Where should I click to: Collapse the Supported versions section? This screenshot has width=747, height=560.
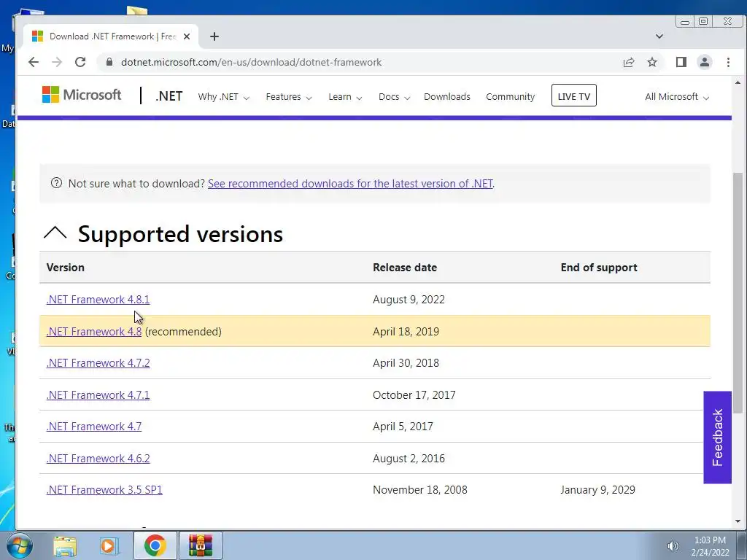pos(55,233)
